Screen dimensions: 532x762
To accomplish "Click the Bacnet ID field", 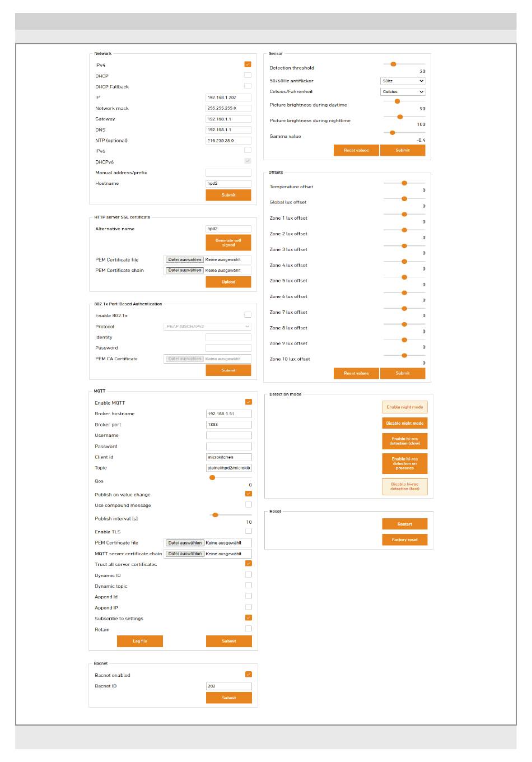I will (x=229, y=686).
